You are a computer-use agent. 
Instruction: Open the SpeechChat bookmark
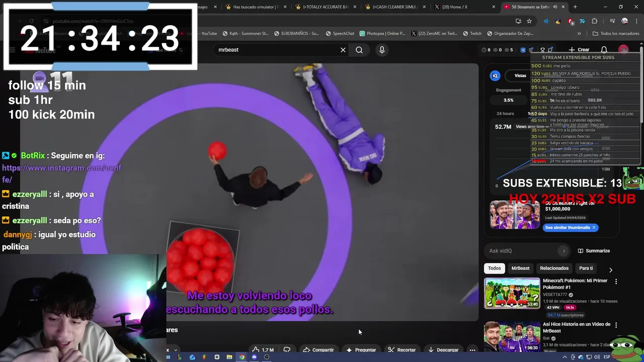340,34
